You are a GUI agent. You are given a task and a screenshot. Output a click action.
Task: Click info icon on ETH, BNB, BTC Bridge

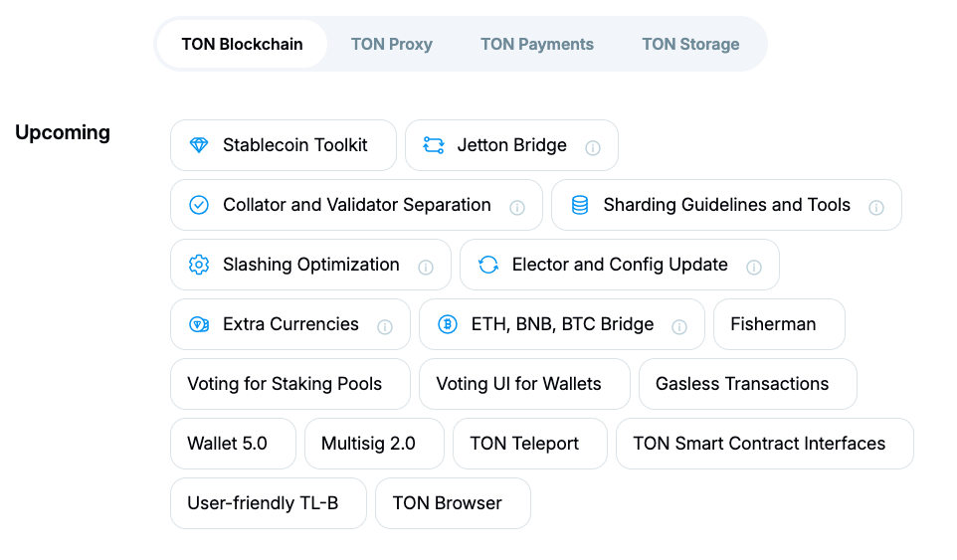coord(679,326)
